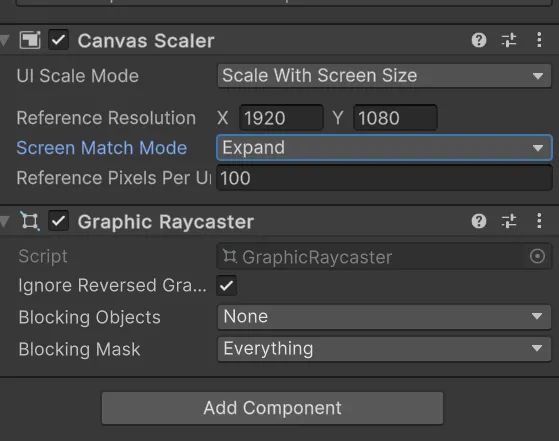
Task: Open Graphic Raycaster presets icon
Action: pyautogui.click(x=509, y=221)
